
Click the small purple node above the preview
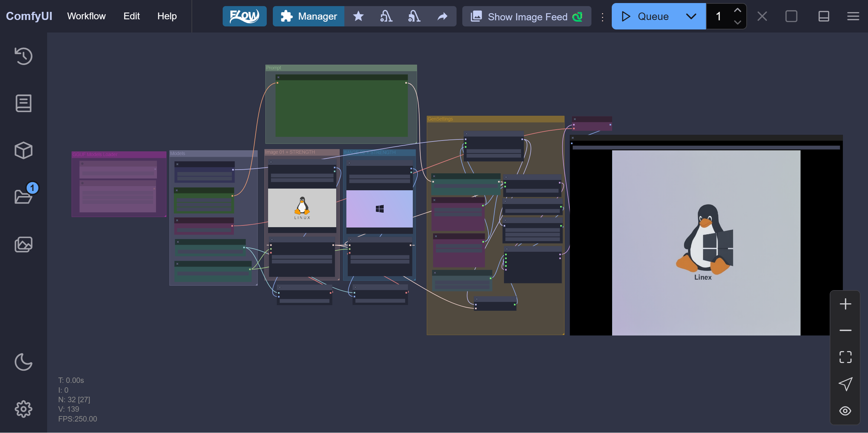tap(592, 124)
